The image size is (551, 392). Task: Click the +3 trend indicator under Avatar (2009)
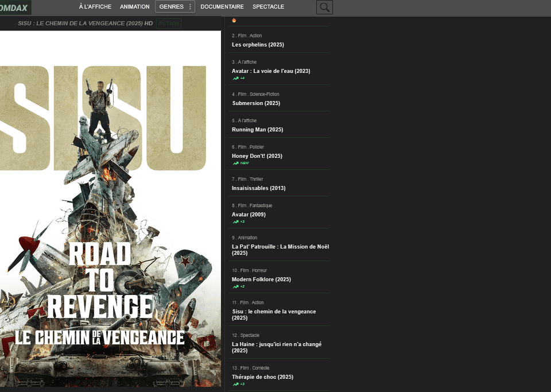[238, 221]
